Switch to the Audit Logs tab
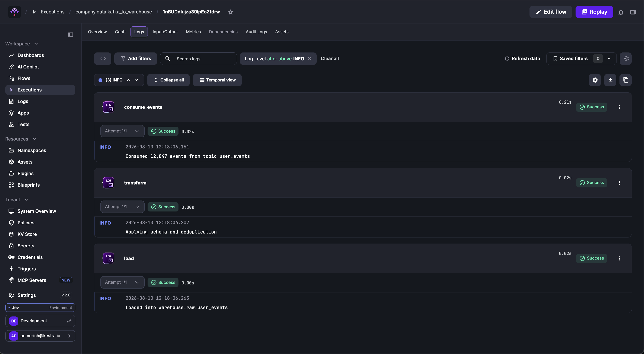Viewport: 644px width, 354px height. [256, 32]
